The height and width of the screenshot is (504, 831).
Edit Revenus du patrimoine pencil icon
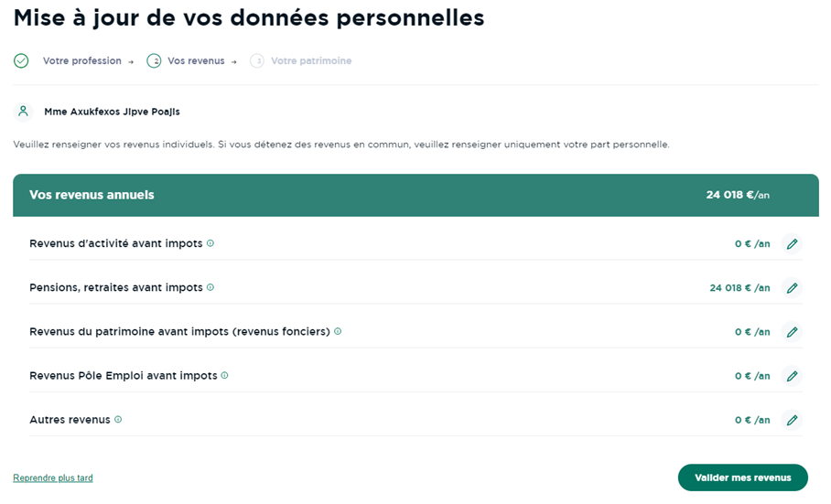[792, 332]
